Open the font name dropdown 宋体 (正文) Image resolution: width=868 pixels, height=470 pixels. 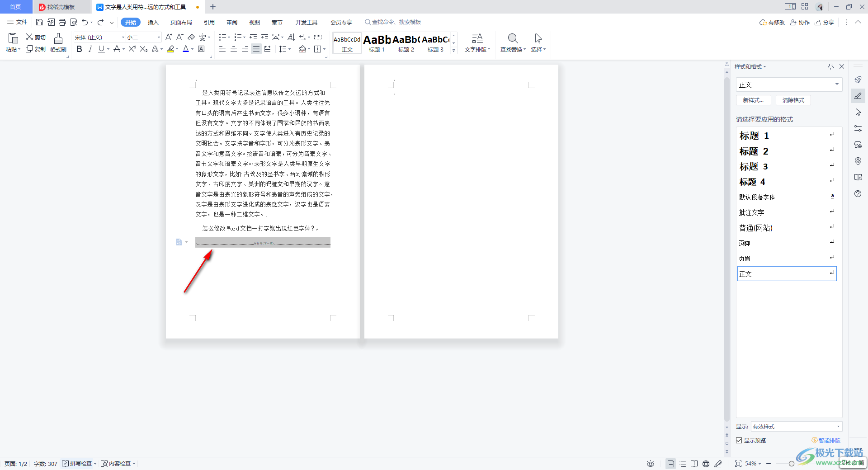123,38
